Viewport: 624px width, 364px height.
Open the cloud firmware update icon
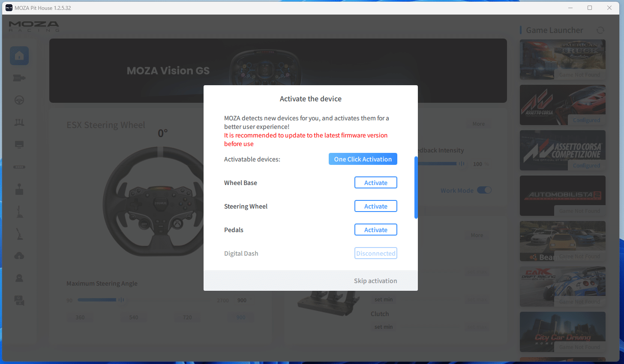point(19,256)
